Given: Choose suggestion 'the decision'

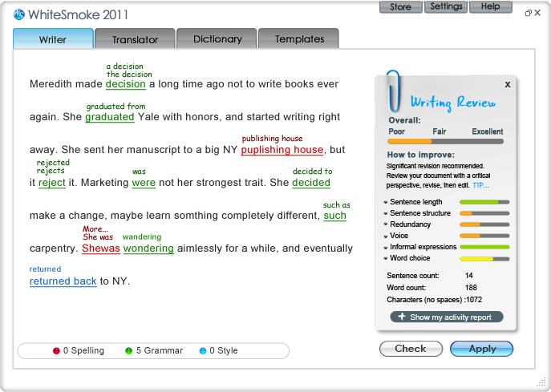Looking at the screenshot, I should 129,75.
